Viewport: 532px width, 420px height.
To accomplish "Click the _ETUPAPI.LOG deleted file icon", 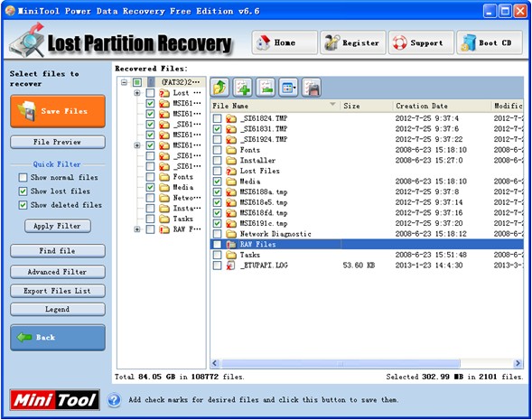I will coord(230,266).
